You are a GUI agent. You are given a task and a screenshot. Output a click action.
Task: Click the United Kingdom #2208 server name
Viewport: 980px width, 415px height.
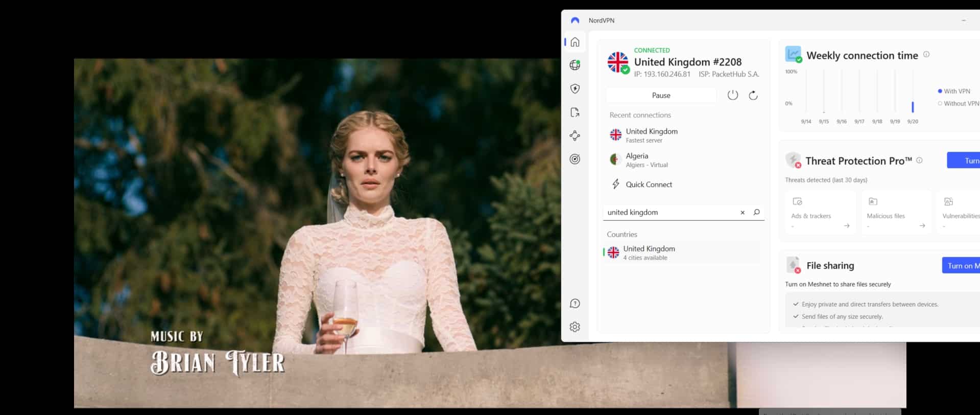(687, 62)
